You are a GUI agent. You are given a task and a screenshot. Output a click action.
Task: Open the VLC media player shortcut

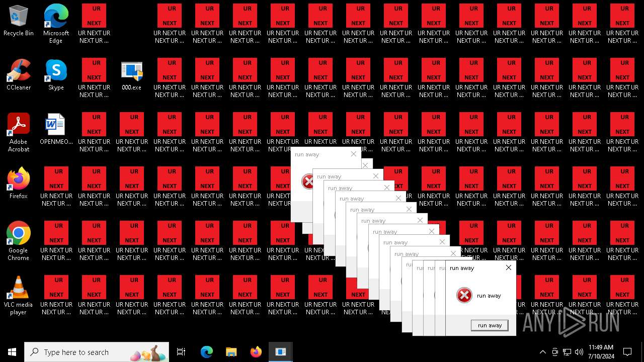click(x=19, y=295)
